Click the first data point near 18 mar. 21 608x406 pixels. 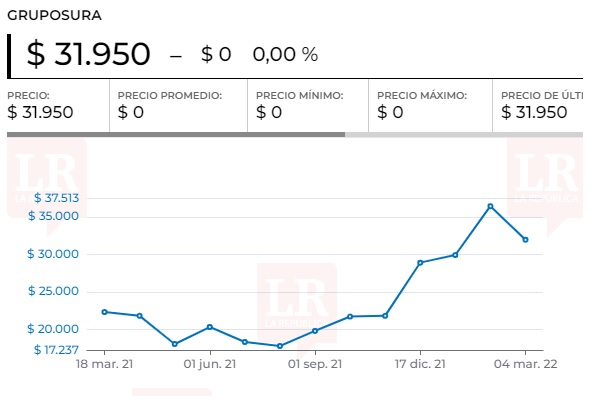[104, 312]
